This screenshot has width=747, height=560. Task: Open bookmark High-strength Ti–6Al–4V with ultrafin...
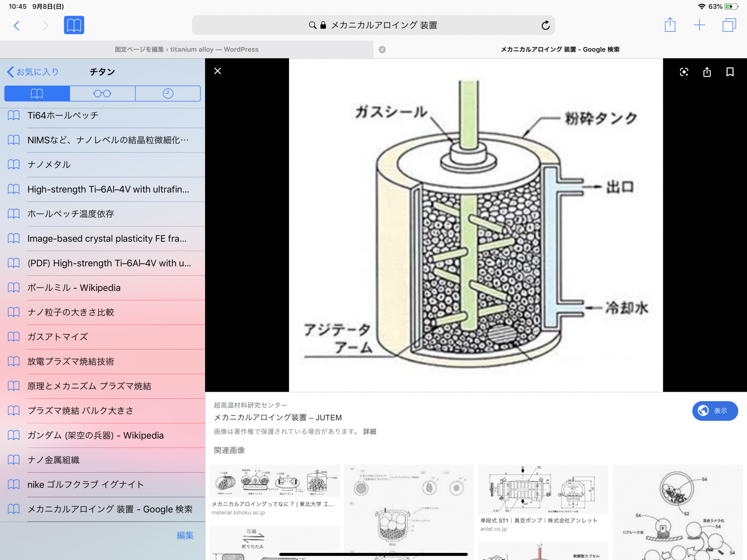point(102,189)
